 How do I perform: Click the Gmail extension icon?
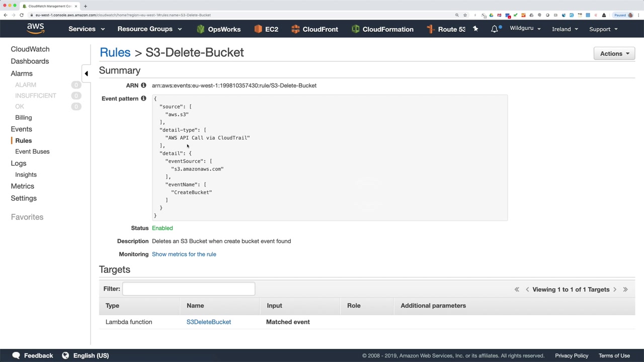click(x=499, y=15)
